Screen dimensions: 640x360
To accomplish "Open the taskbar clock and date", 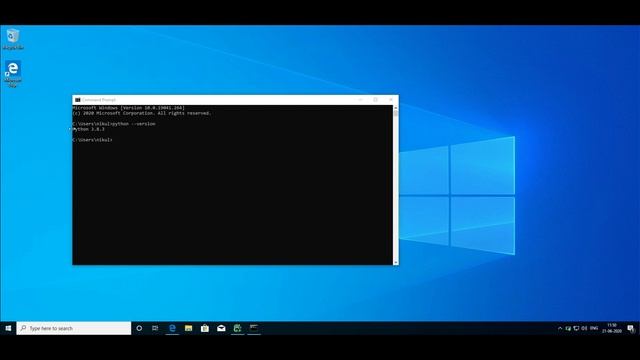I will (x=612, y=328).
